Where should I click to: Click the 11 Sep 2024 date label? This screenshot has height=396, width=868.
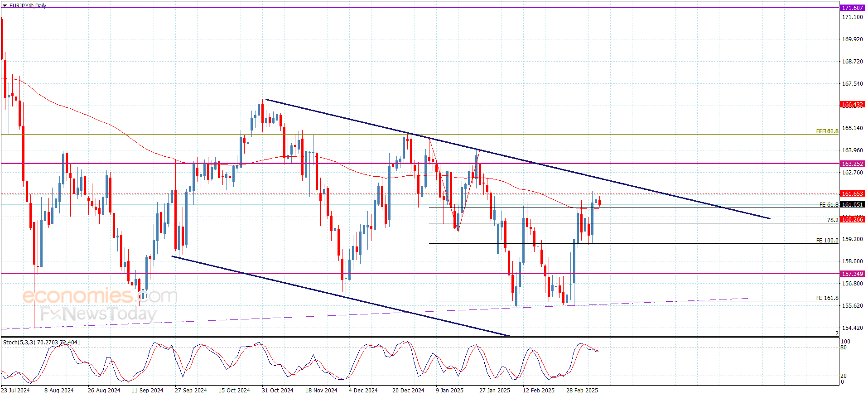[147, 391]
